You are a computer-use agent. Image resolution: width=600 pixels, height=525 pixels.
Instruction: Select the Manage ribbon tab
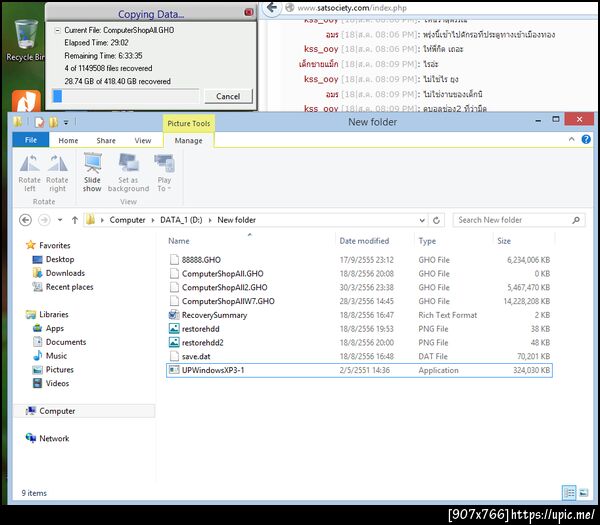pos(188,140)
